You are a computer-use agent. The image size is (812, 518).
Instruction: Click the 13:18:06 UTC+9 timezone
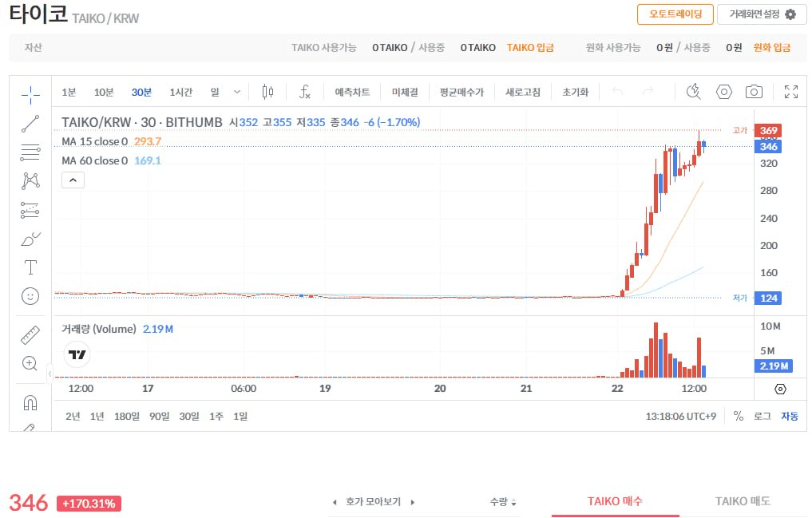(680, 416)
